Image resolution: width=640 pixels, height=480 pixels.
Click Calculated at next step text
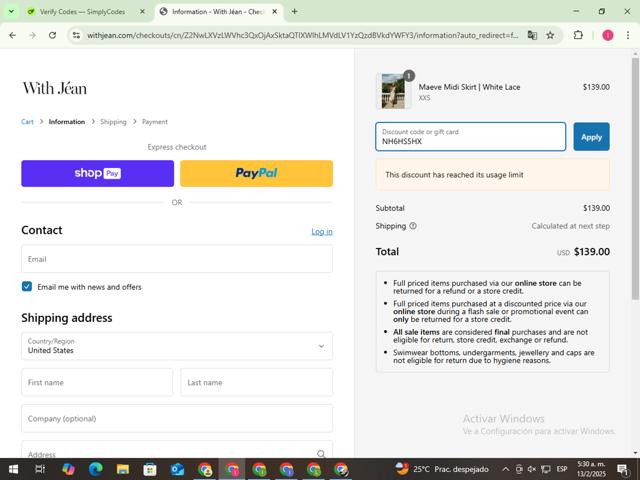click(x=571, y=226)
